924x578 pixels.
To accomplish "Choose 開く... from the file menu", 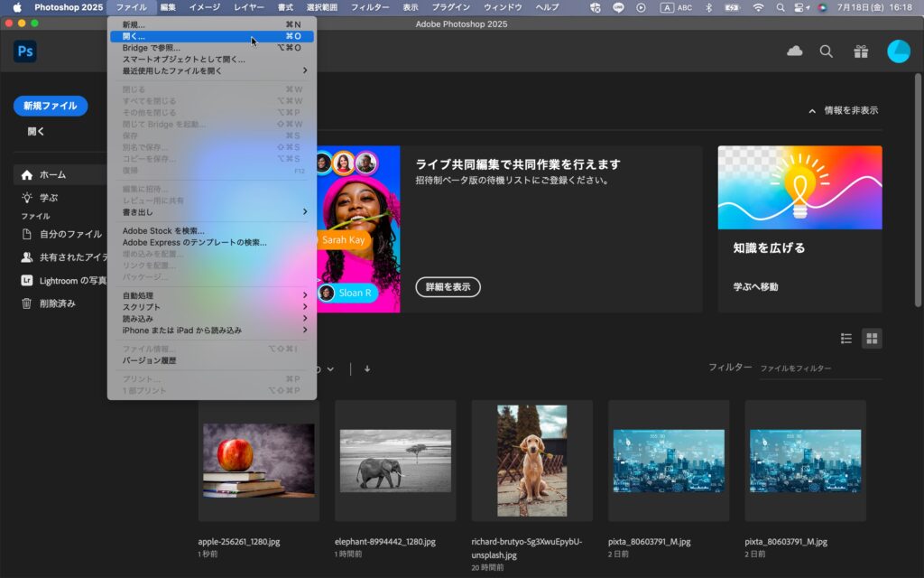I will [212, 36].
